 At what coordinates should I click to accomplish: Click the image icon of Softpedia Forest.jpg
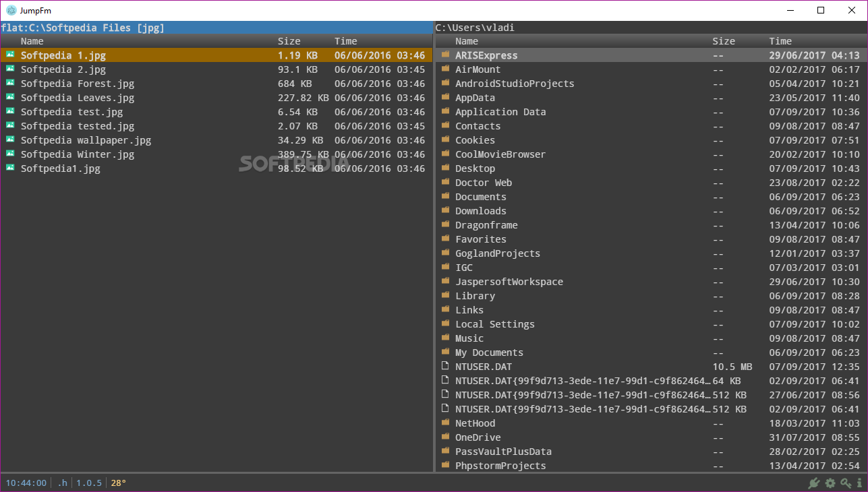tap(10, 83)
